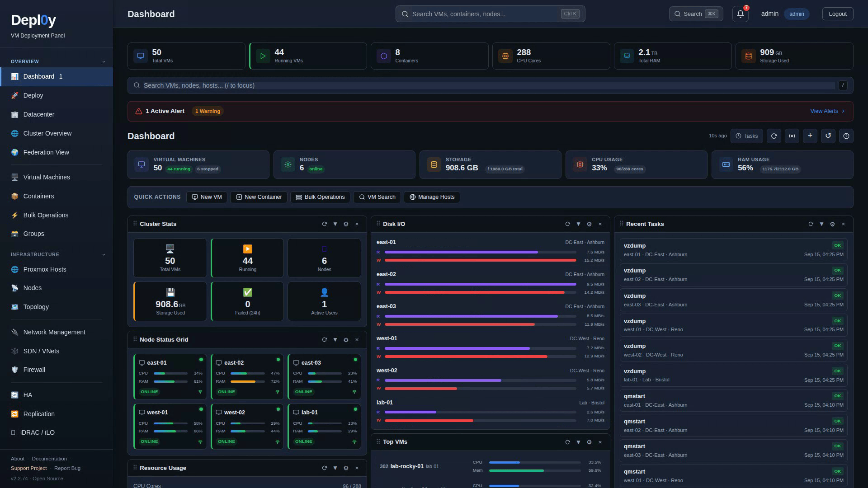Click the Documentation footer link
868x488 pixels.
click(x=49, y=459)
